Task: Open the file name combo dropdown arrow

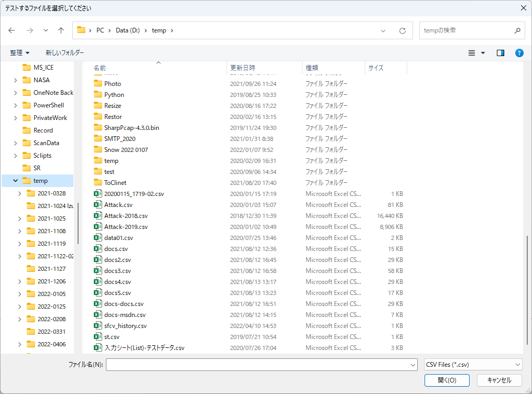Action: point(413,365)
